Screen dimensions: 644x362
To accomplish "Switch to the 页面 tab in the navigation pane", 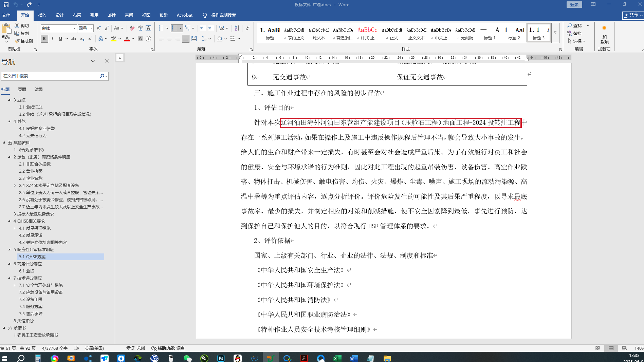I will [x=22, y=90].
